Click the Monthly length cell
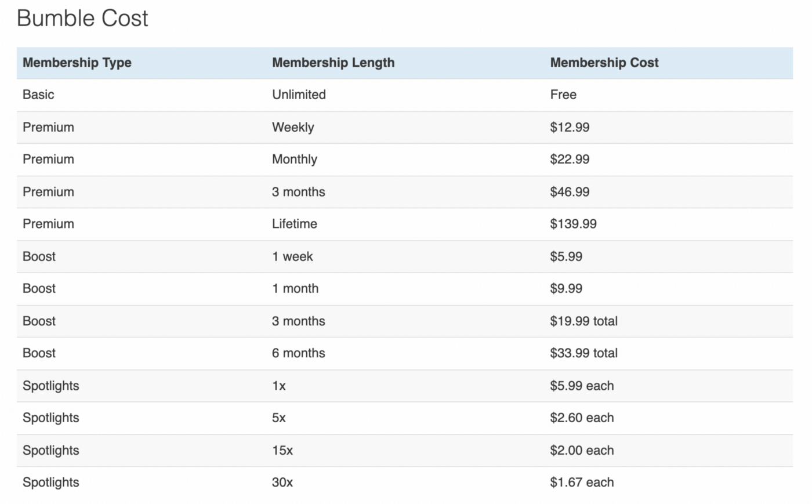 pos(295,159)
